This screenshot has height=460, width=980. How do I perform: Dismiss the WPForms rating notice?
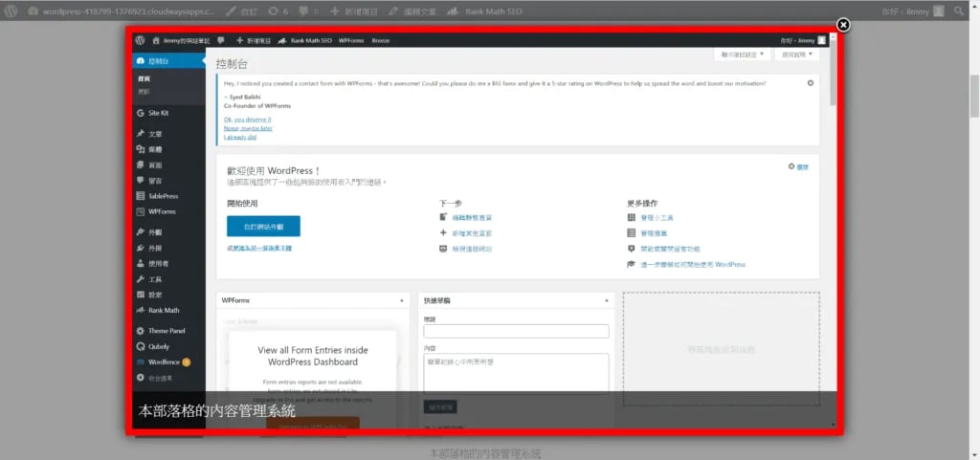tap(811, 83)
